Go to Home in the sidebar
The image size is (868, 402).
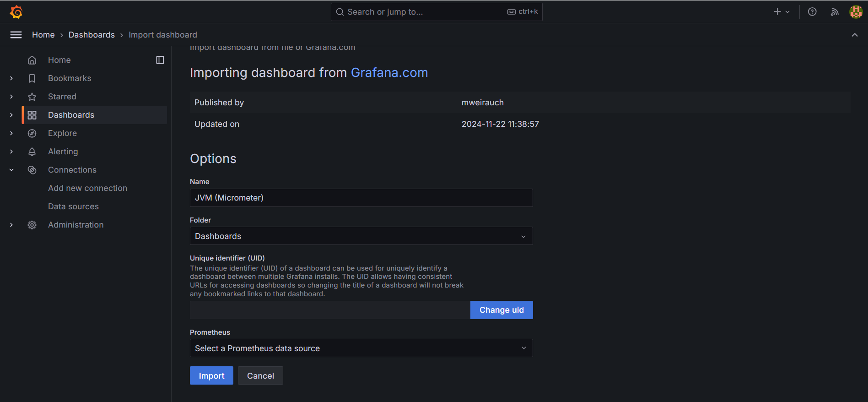tap(59, 60)
